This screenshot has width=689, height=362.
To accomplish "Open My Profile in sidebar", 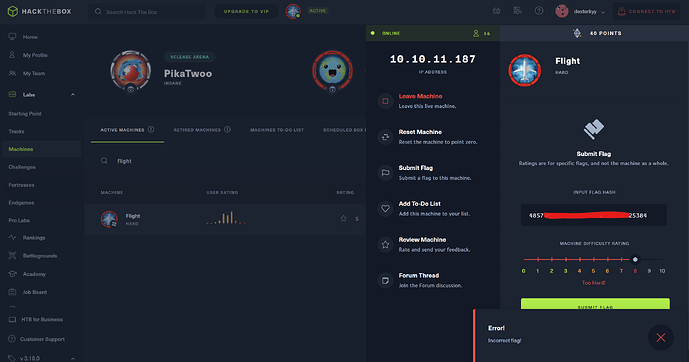I will [35, 55].
